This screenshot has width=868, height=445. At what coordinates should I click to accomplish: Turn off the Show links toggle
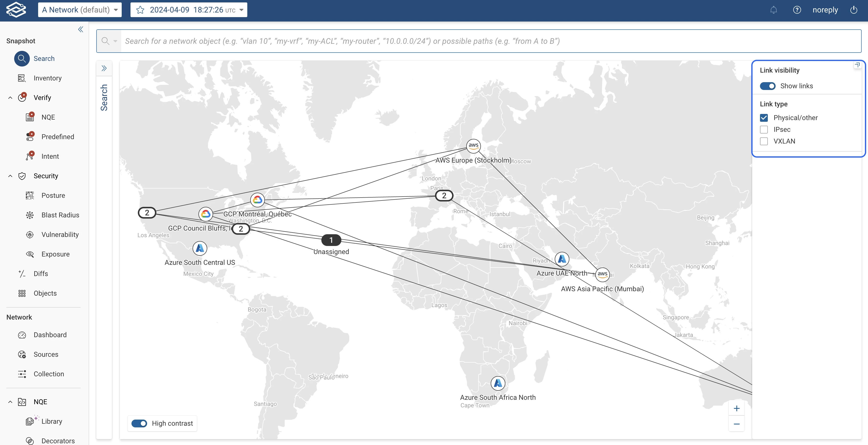[x=768, y=86]
